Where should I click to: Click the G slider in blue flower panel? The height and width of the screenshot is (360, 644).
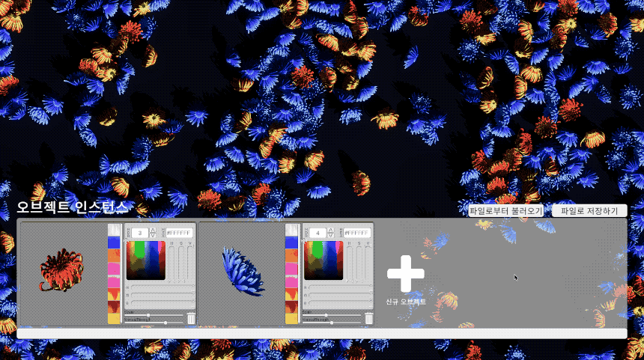pos(340,296)
